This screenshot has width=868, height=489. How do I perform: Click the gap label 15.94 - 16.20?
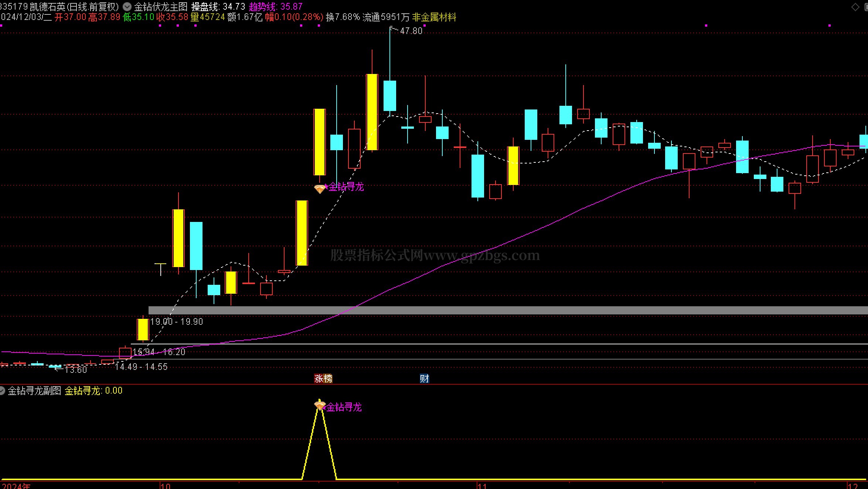(159, 352)
